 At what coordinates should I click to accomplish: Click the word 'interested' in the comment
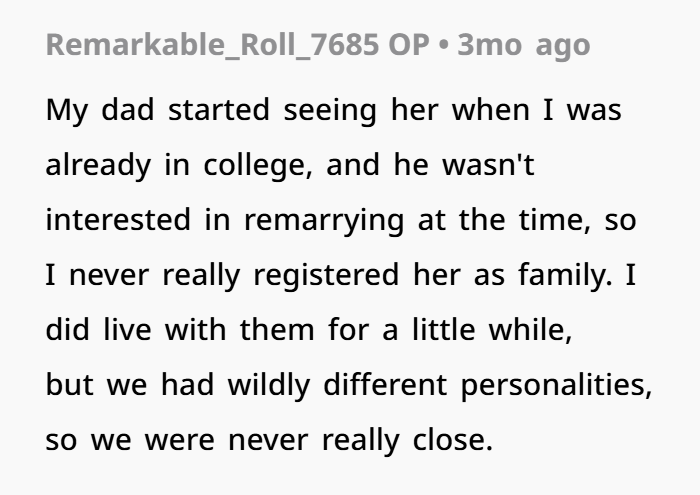pos(118,220)
